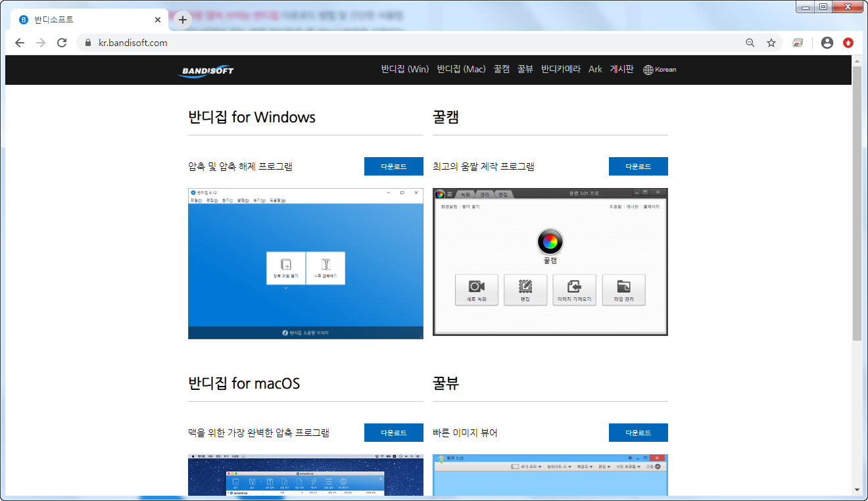Open the 꿀뷰 nav item
The image size is (868, 501).
525,69
